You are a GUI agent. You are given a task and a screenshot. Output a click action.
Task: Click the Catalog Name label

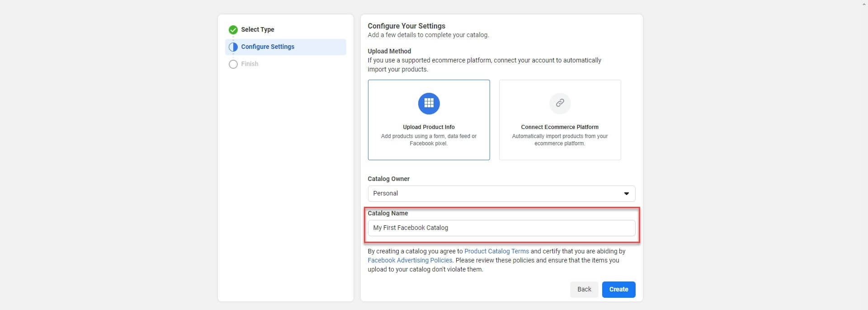point(388,213)
